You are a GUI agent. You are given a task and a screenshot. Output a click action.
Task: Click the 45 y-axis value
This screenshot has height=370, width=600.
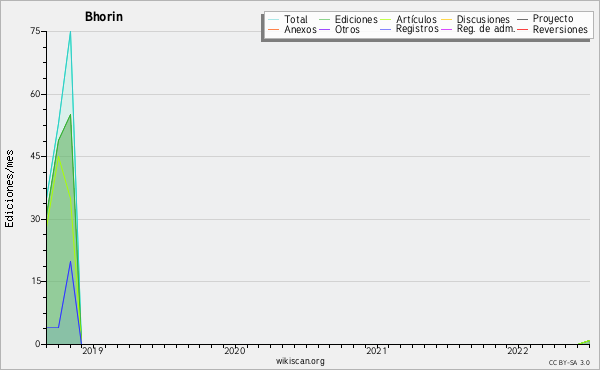tap(36, 156)
